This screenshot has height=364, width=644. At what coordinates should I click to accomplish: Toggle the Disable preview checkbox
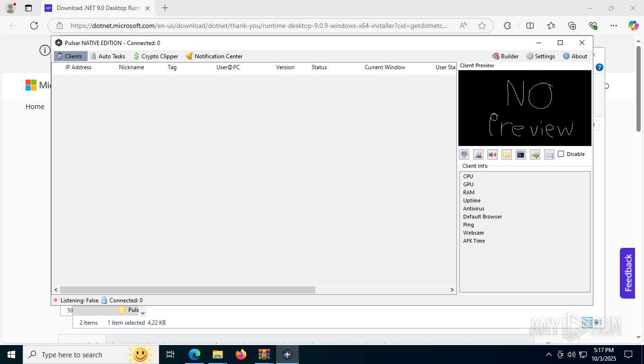point(561,154)
